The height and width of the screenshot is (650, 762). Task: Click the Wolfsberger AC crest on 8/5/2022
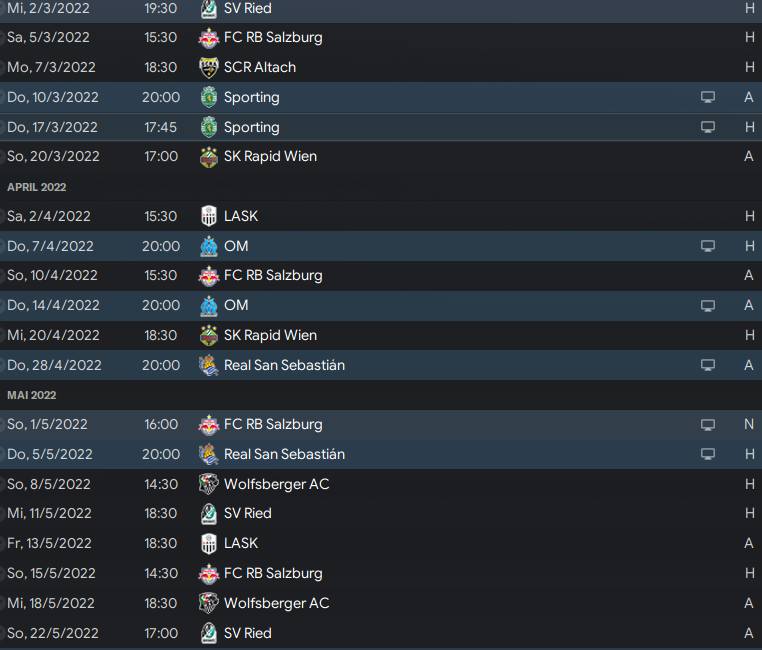[x=209, y=484]
